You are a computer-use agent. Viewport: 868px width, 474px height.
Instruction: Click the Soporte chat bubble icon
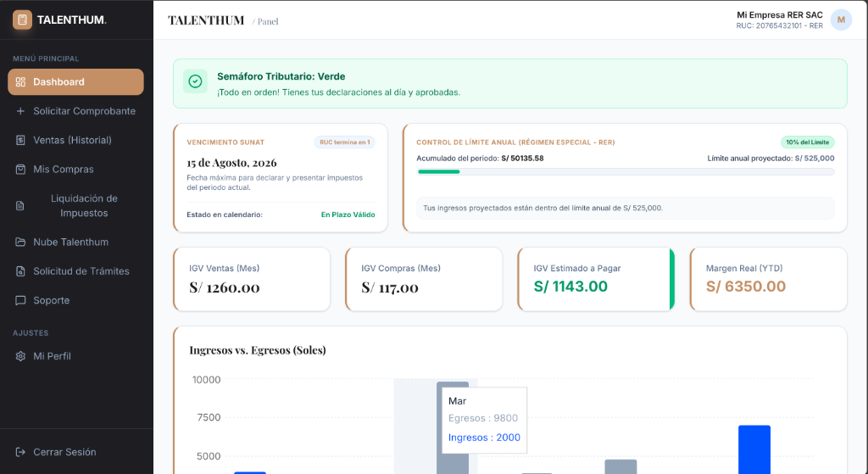pyautogui.click(x=20, y=301)
